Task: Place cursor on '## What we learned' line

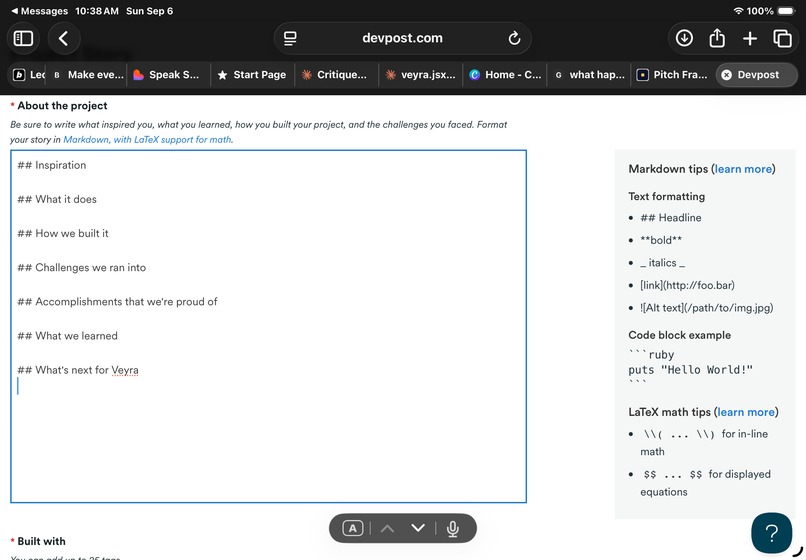Action: click(x=67, y=336)
